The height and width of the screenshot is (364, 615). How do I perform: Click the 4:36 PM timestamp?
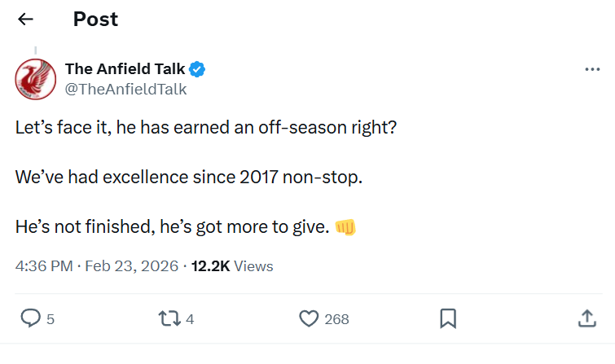[x=45, y=266]
